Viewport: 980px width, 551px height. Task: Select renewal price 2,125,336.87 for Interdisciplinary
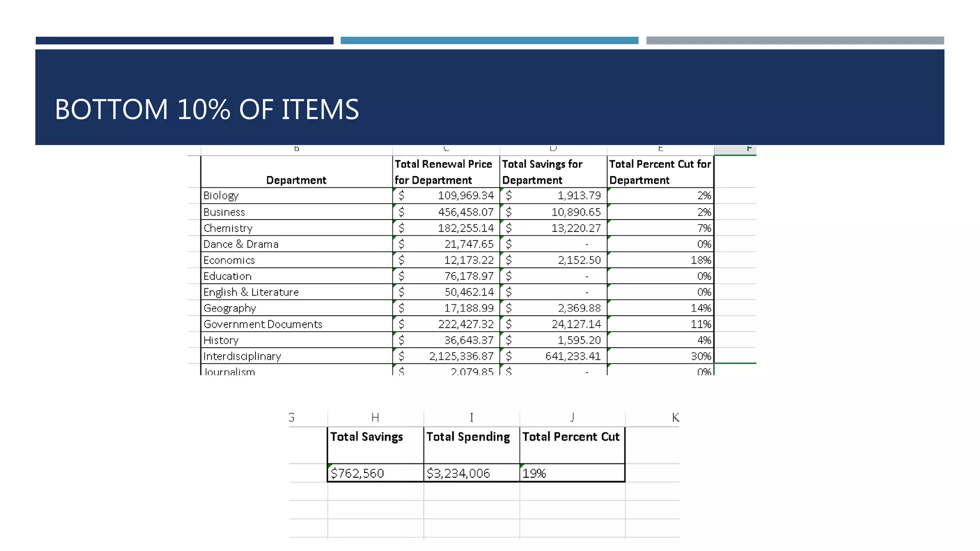point(446,356)
